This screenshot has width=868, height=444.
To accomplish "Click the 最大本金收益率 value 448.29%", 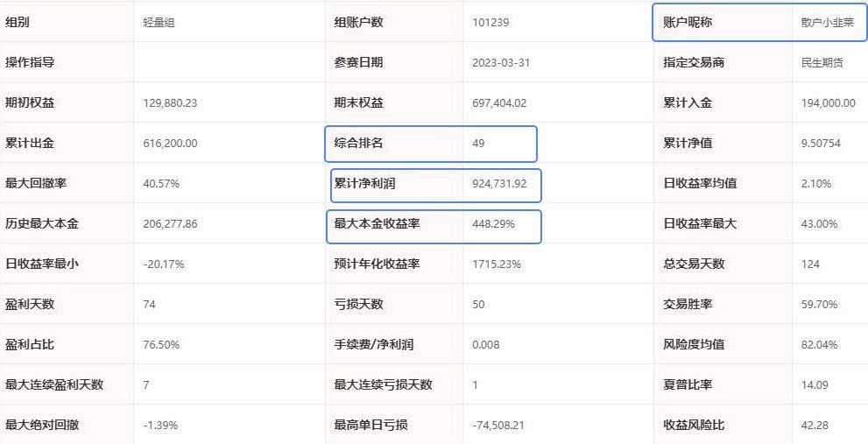I will pyautogui.click(x=493, y=224).
